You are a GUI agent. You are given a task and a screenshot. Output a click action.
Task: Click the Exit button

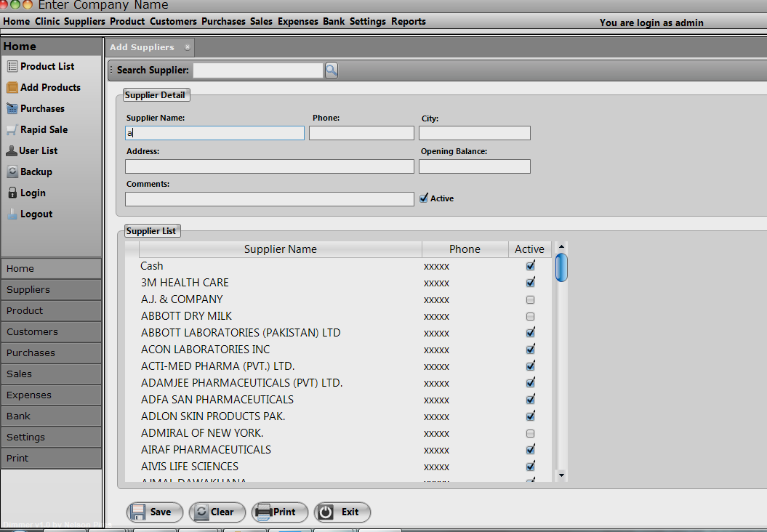(342, 512)
